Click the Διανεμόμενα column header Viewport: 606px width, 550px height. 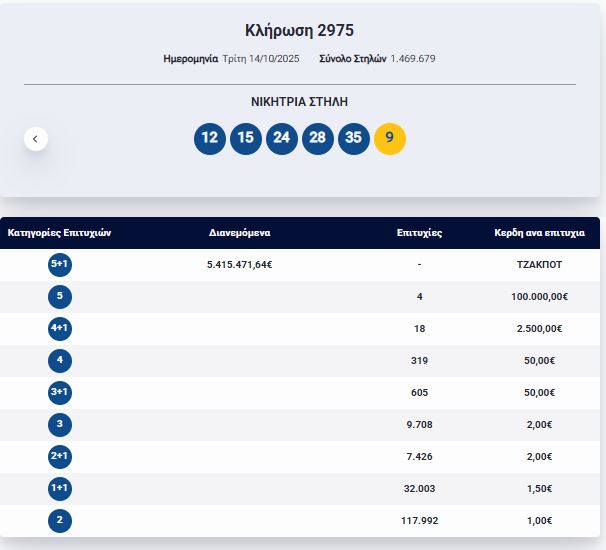(240, 233)
